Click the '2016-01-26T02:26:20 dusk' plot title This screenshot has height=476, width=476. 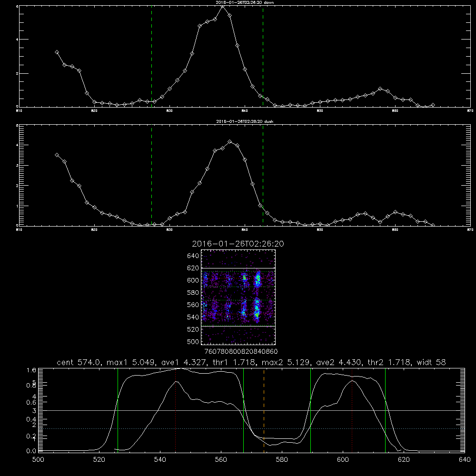(x=245, y=121)
